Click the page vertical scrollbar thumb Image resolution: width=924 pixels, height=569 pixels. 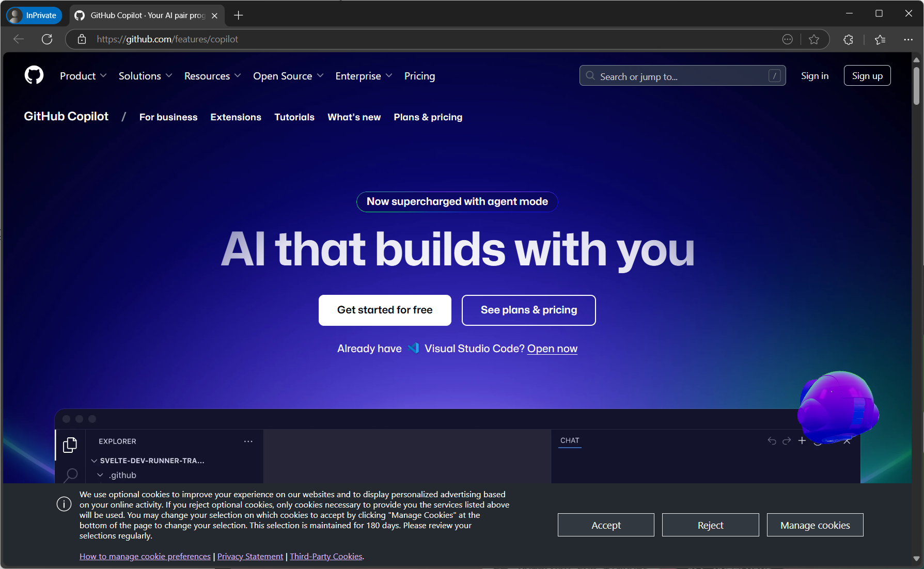click(x=916, y=86)
